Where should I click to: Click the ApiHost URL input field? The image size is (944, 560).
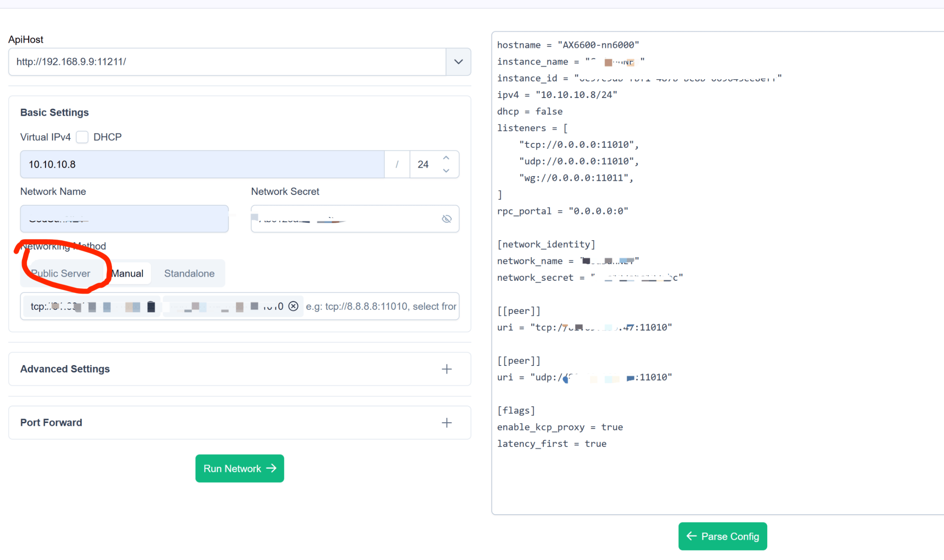(x=227, y=62)
